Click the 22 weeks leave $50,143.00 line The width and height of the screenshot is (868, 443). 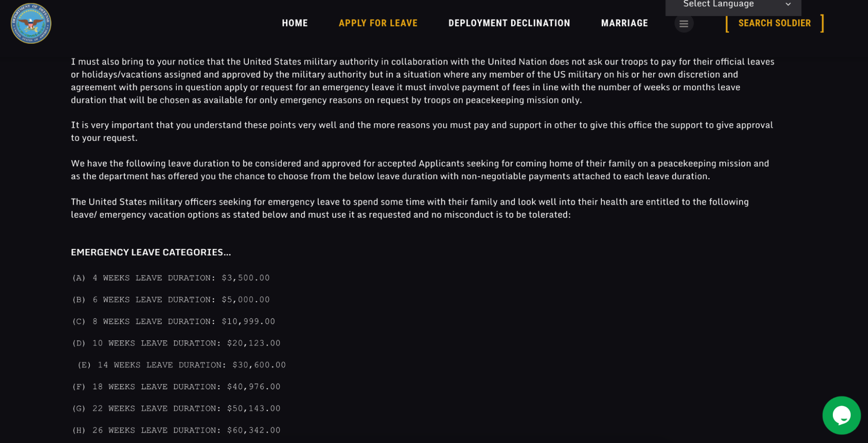coord(176,408)
